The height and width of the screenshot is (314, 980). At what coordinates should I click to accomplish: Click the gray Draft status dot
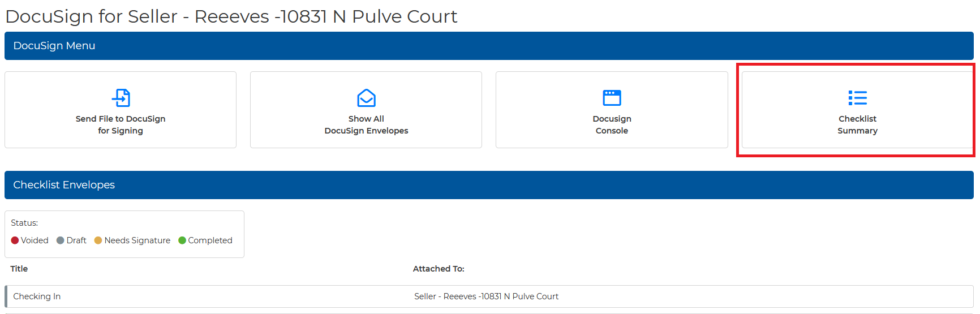click(61, 240)
